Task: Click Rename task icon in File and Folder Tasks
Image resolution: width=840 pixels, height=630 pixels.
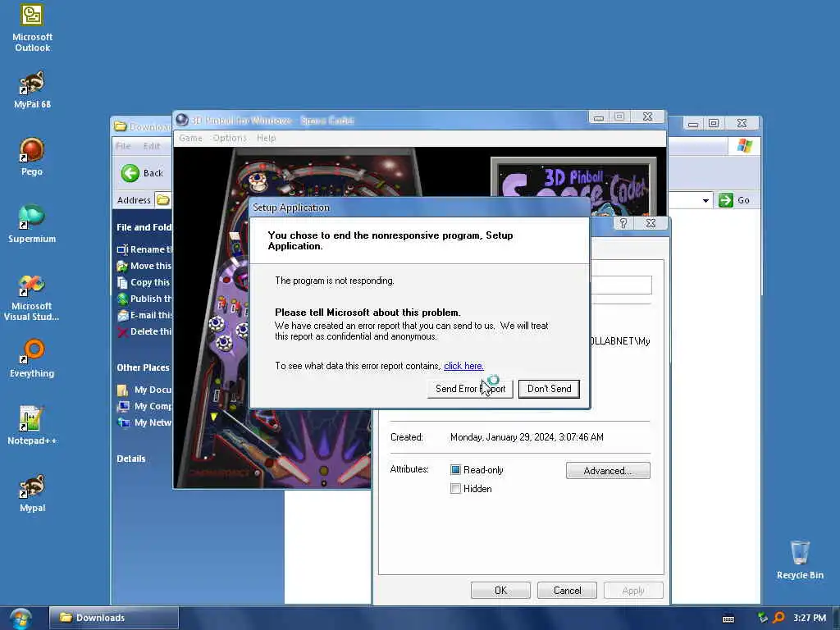Action: (122, 249)
